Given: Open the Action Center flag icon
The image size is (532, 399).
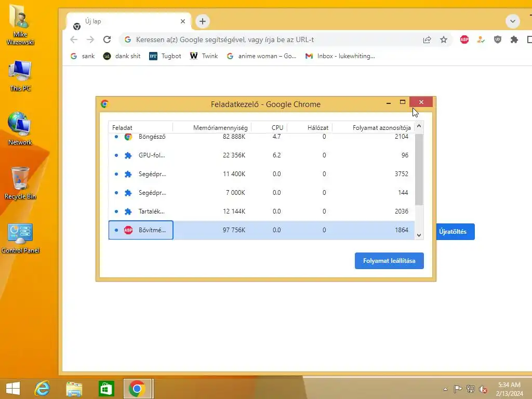Looking at the screenshot, I should (458, 389).
